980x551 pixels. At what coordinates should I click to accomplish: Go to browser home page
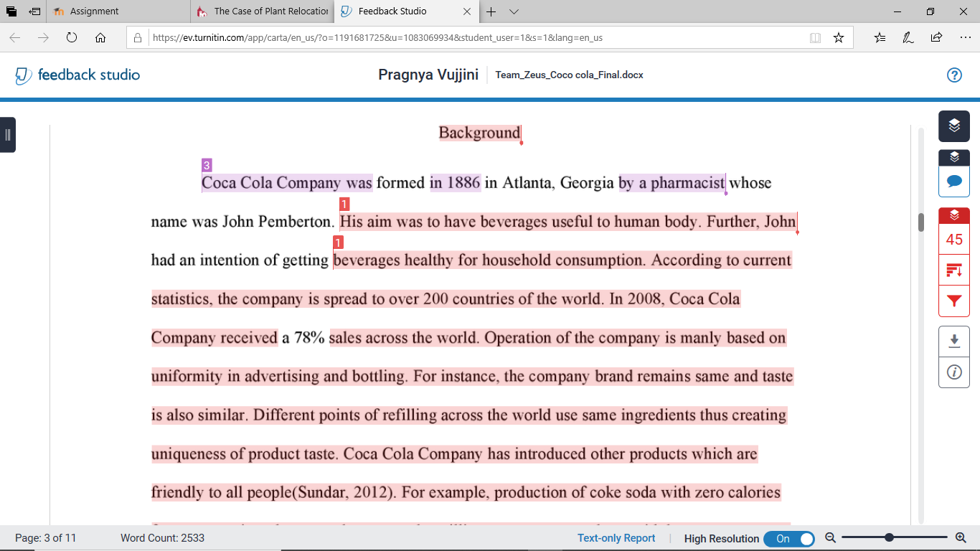[100, 38]
